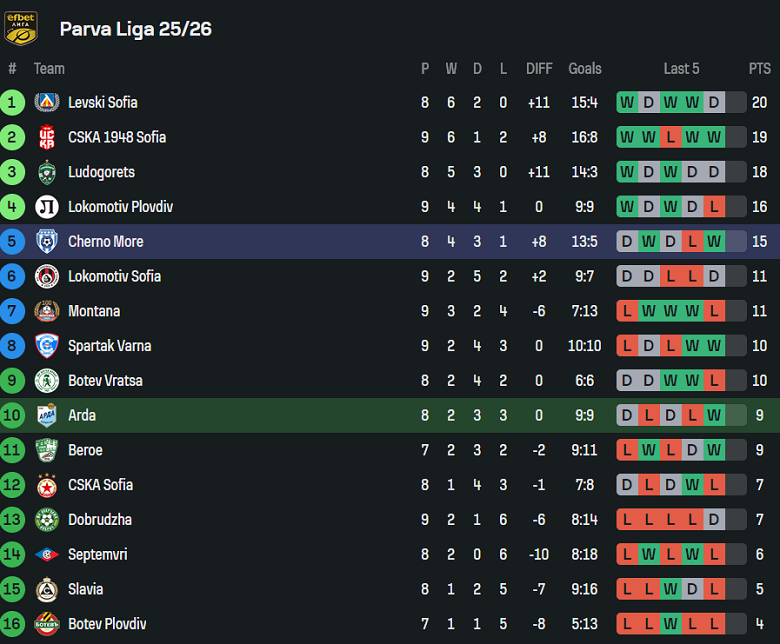Click CSKA 1948 Sofia's red L result
The image size is (780, 644).
(670, 137)
